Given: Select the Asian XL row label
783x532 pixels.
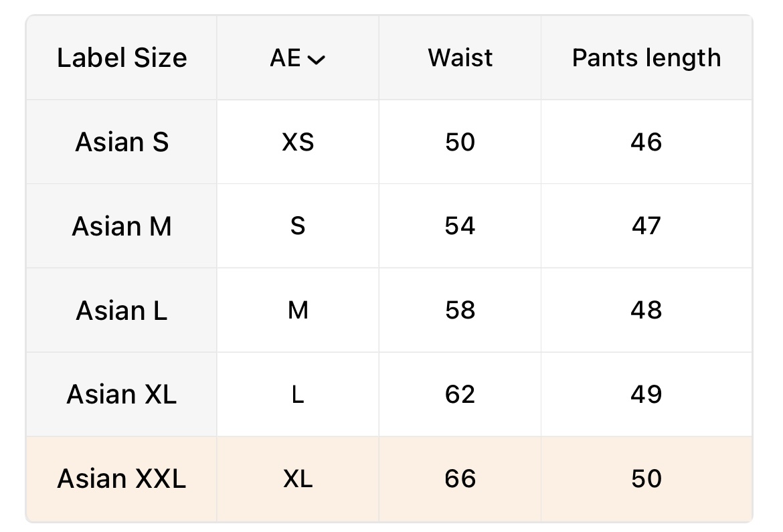Looking at the screenshot, I should point(122,395).
